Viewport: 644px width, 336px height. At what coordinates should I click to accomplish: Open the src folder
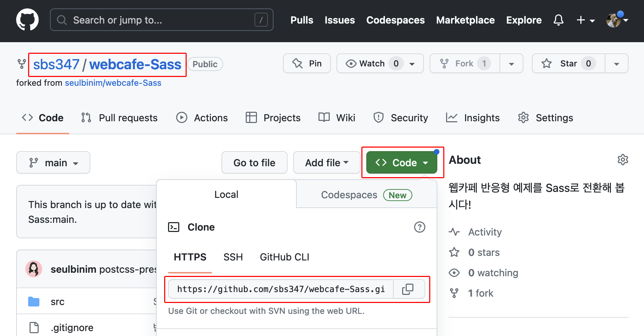pyautogui.click(x=58, y=302)
